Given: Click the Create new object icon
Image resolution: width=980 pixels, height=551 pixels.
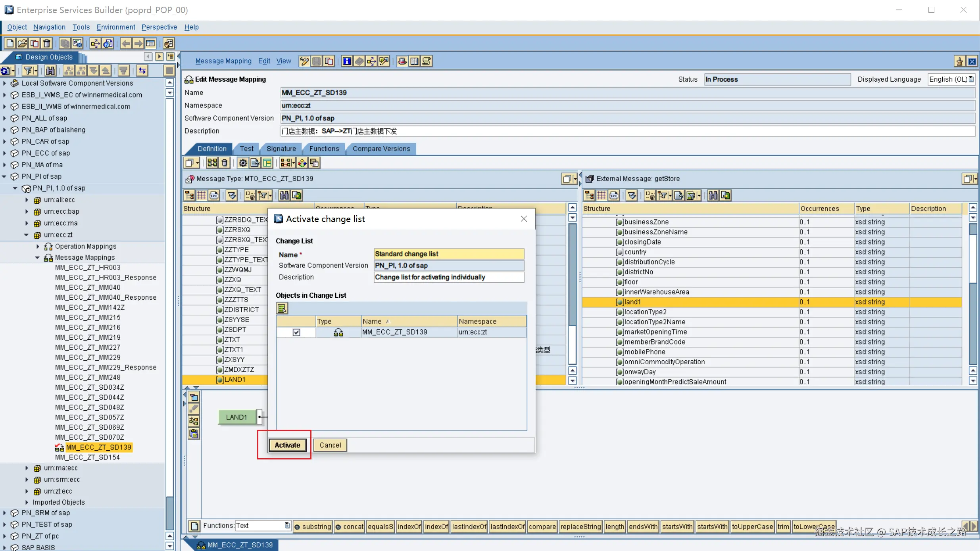Looking at the screenshot, I should pyautogui.click(x=10, y=43).
